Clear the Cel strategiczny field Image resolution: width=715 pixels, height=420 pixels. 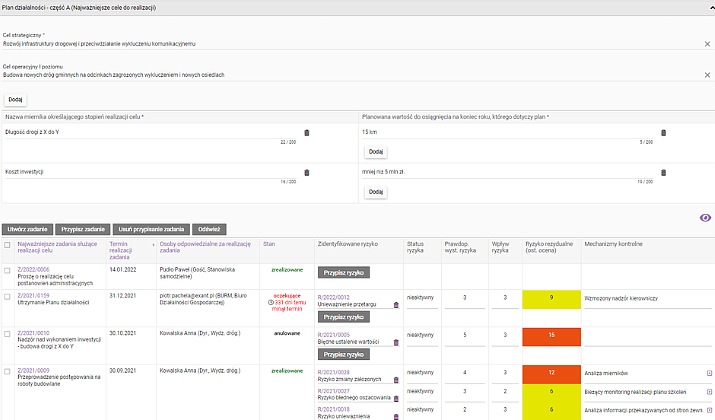(x=706, y=44)
